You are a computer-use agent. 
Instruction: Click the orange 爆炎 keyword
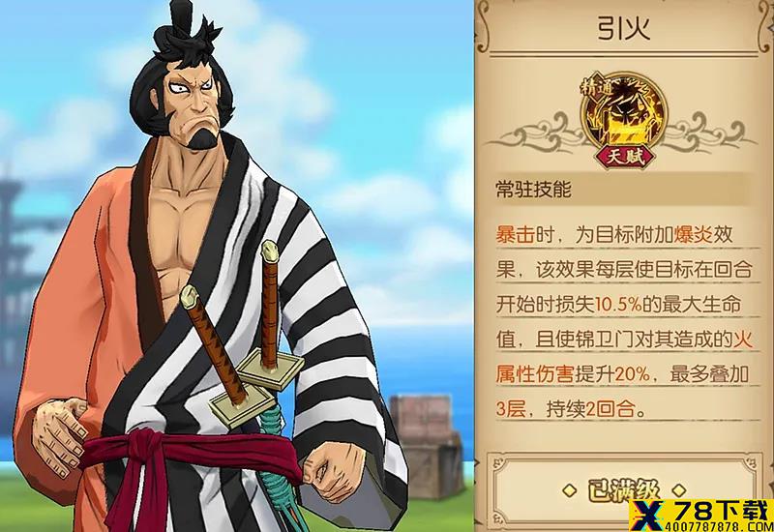(693, 234)
